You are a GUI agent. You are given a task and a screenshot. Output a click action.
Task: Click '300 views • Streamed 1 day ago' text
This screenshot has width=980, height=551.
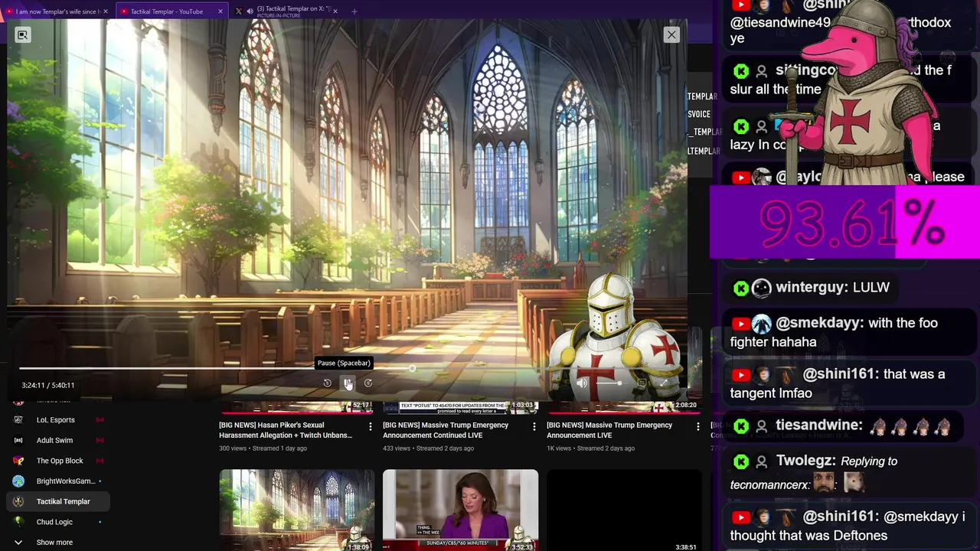[263, 448]
